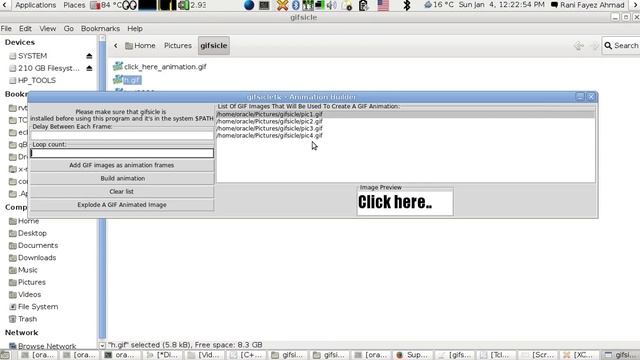This screenshot has width=640, height=360.
Task: Open the Places menu in top panel
Action: click(x=74, y=5)
